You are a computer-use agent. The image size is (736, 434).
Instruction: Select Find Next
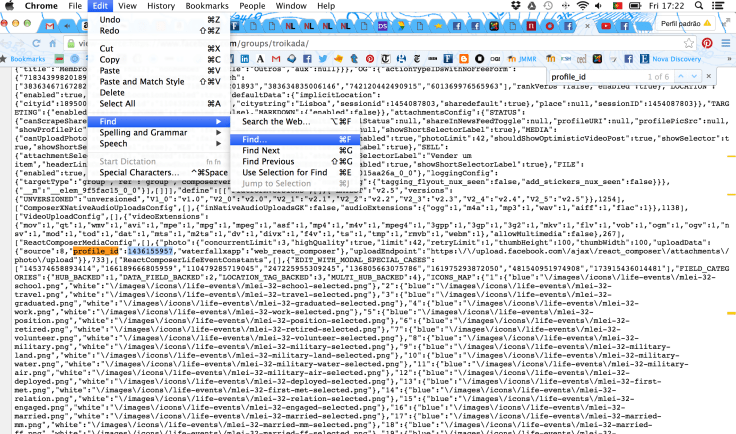pos(295,150)
